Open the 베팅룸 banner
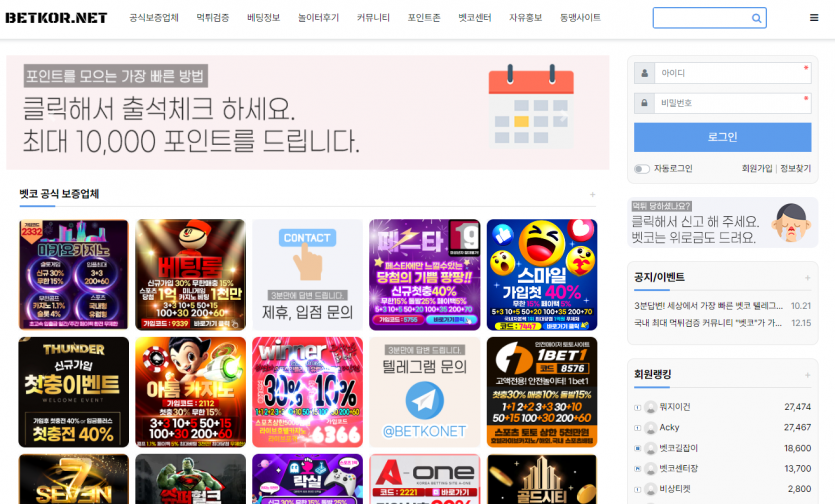 (x=191, y=274)
